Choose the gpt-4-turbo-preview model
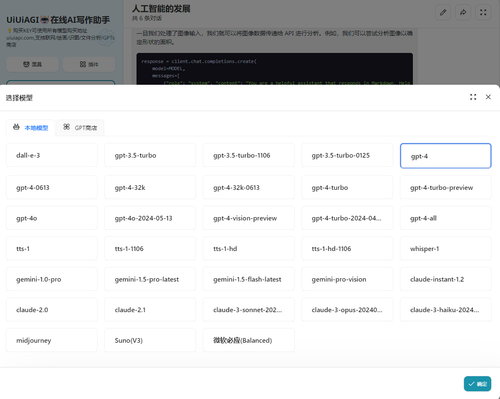 coord(446,187)
